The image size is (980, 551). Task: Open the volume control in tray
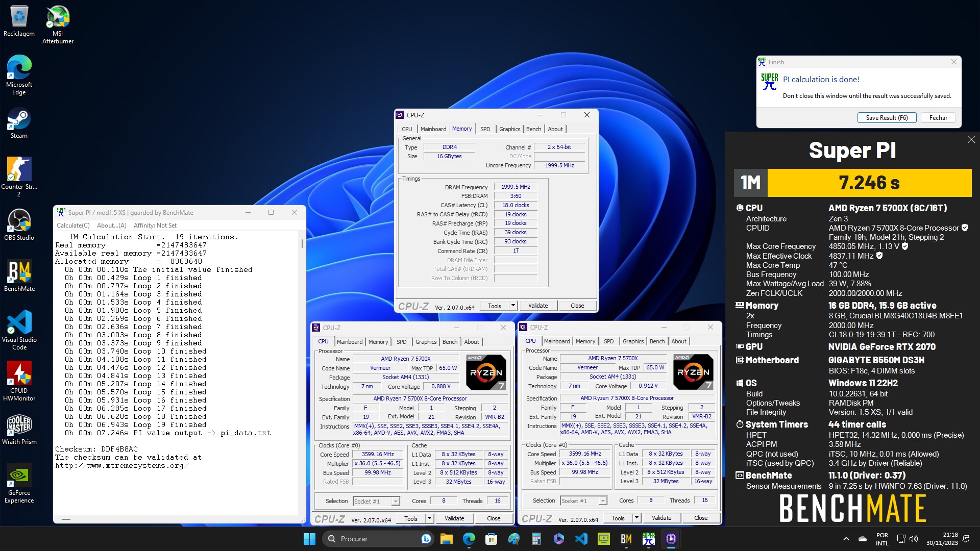[914, 539]
